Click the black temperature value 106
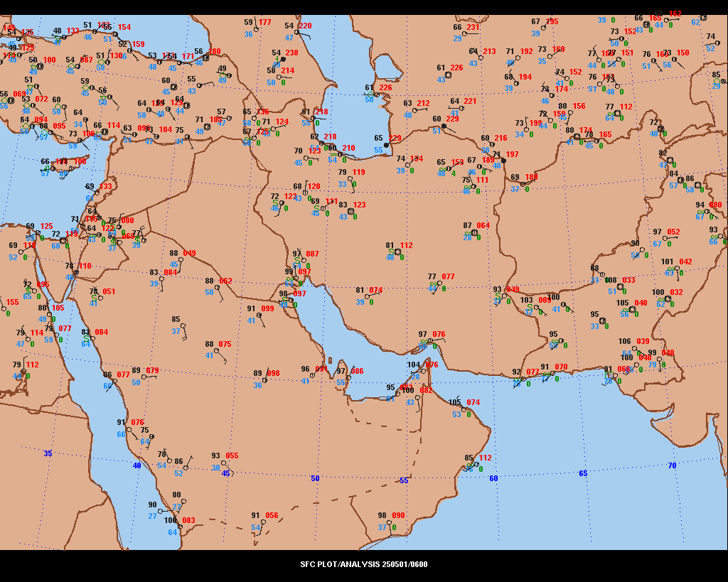 624,342
